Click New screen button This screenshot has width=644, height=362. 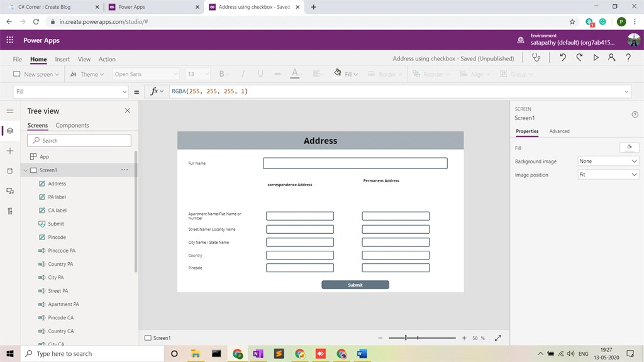pyautogui.click(x=36, y=74)
